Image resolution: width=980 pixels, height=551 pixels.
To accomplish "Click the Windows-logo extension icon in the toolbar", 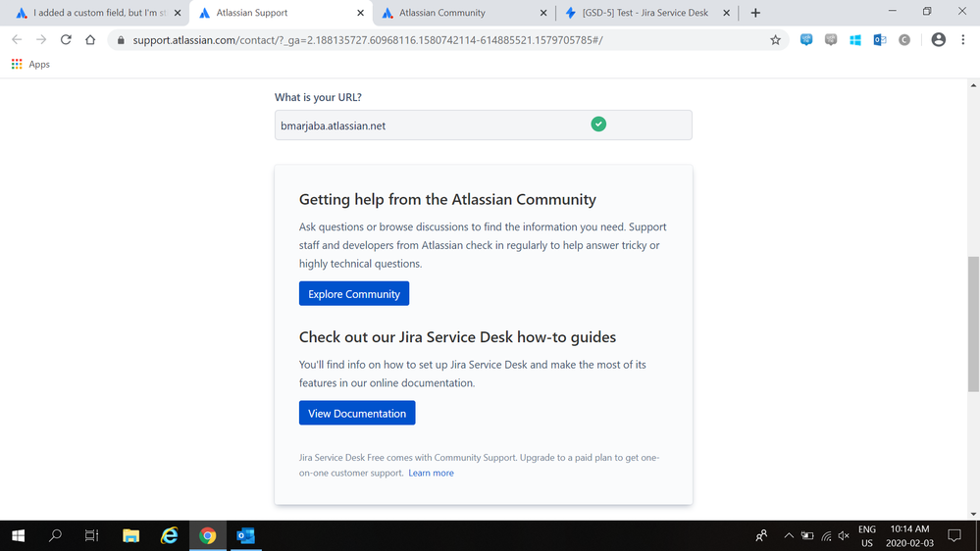I will [x=855, y=40].
